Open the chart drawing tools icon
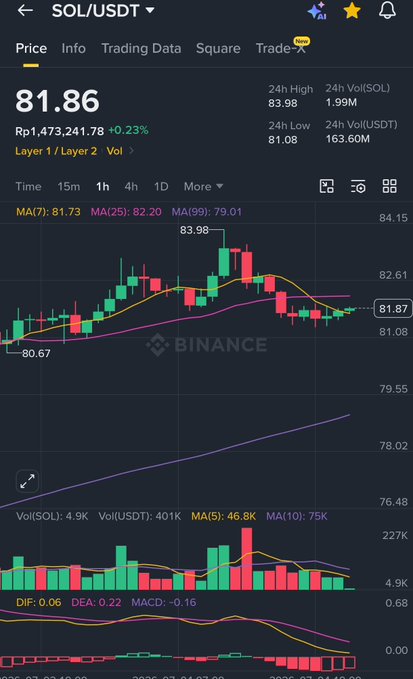 click(x=327, y=186)
